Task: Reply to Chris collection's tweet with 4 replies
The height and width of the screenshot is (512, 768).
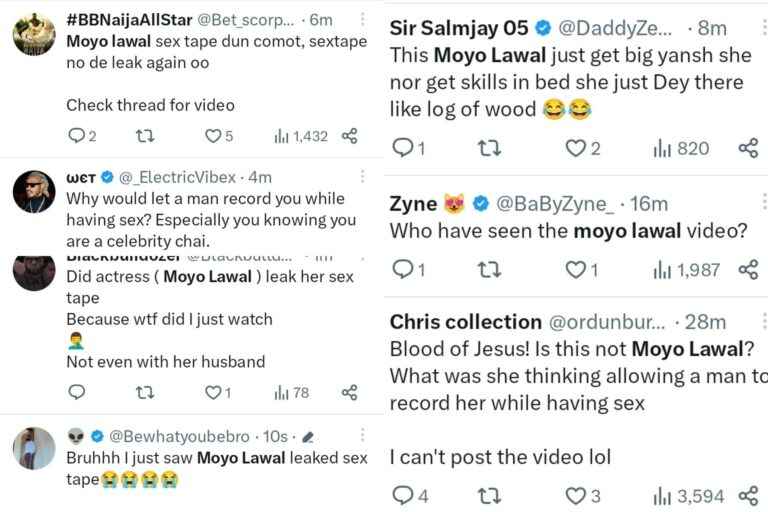Action: click(410, 496)
